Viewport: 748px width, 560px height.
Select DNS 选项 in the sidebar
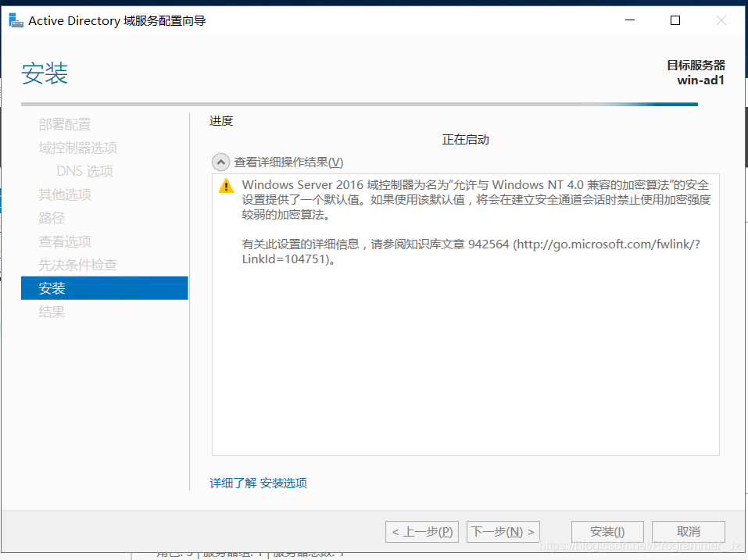tap(84, 171)
